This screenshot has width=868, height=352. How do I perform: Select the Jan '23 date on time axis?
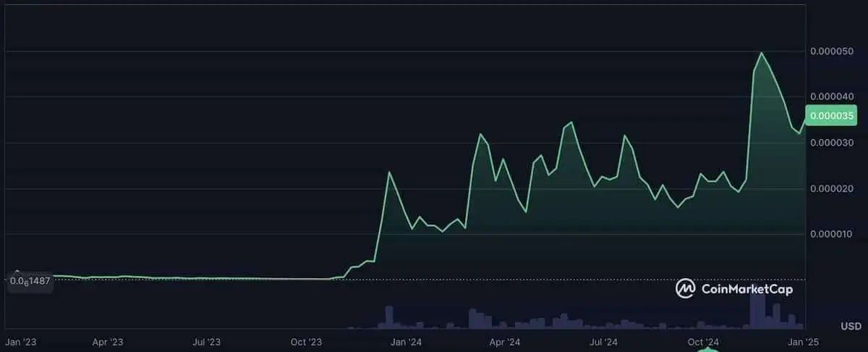(21, 341)
